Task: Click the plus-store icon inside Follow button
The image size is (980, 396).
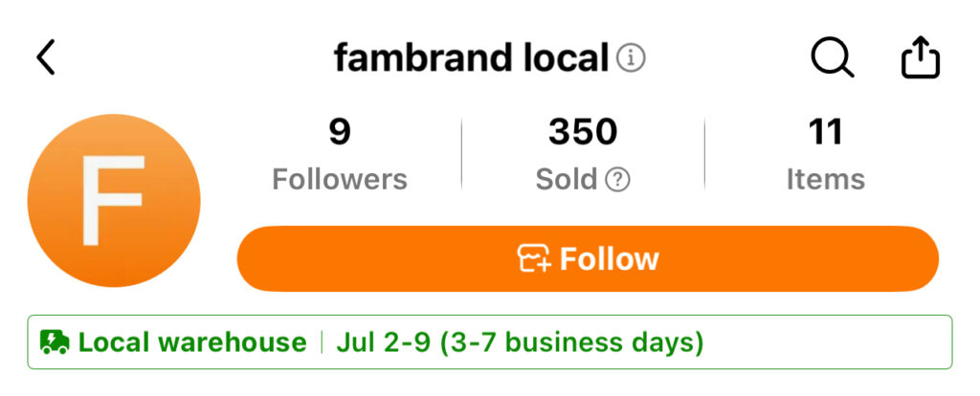Action: 534,259
